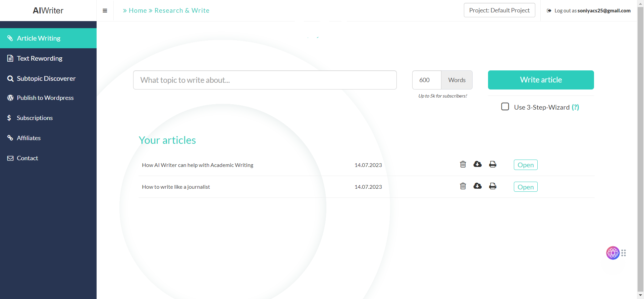View Subscriptions page
Image resolution: width=644 pixels, height=299 pixels.
(x=48, y=118)
